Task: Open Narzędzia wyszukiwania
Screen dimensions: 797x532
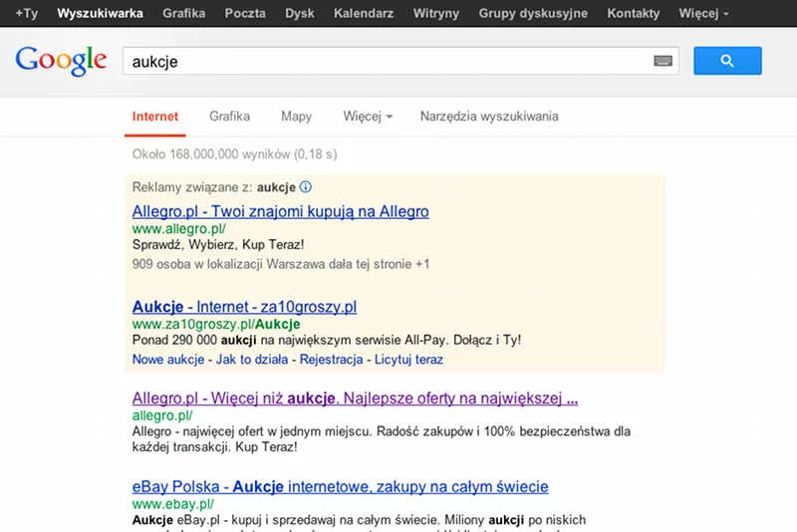Action: [x=489, y=117]
